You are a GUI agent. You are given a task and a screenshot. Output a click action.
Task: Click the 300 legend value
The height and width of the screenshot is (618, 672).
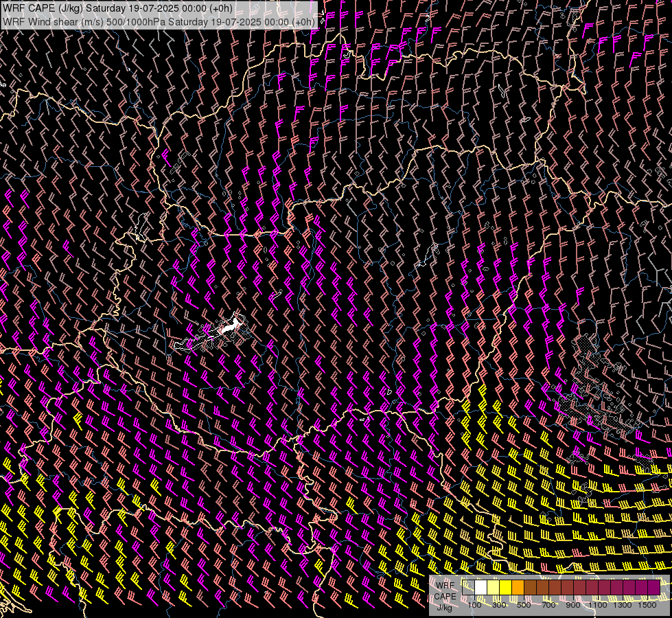click(499, 605)
